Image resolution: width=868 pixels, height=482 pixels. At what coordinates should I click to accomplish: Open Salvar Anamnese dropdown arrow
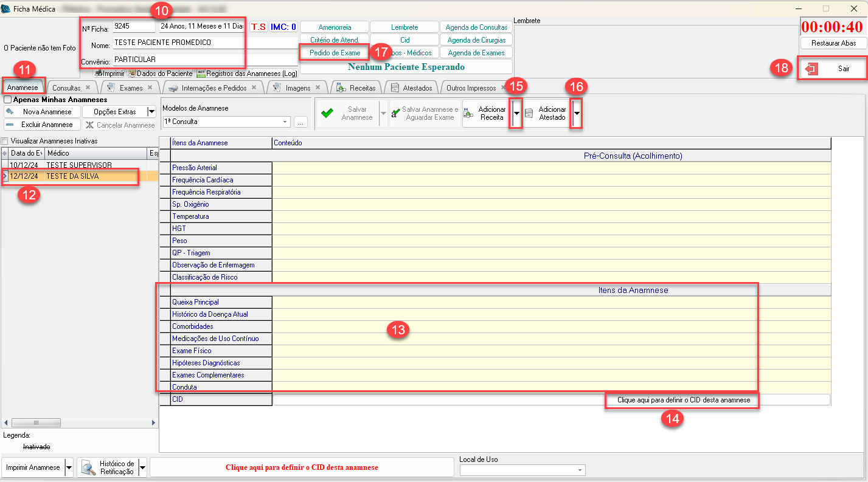(x=383, y=113)
